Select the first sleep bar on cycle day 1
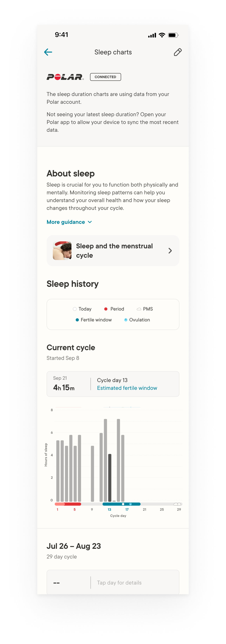This screenshot has height=644, width=226. (x=58, y=470)
